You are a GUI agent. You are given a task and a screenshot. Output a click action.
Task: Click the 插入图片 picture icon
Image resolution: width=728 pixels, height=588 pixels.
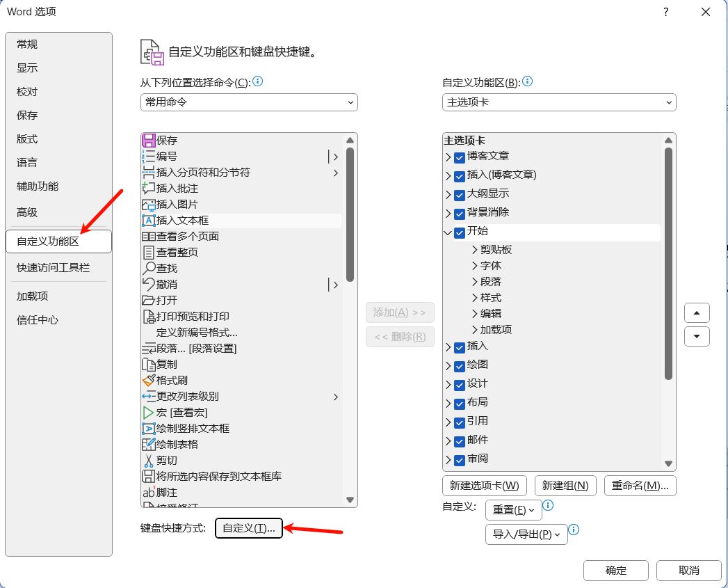(148, 205)
